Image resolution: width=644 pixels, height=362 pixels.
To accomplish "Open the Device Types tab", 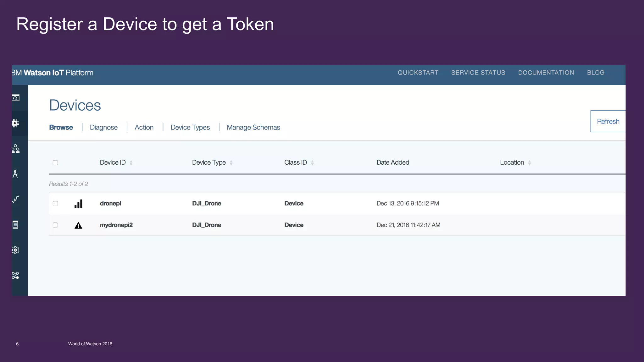I will [190, 127].
